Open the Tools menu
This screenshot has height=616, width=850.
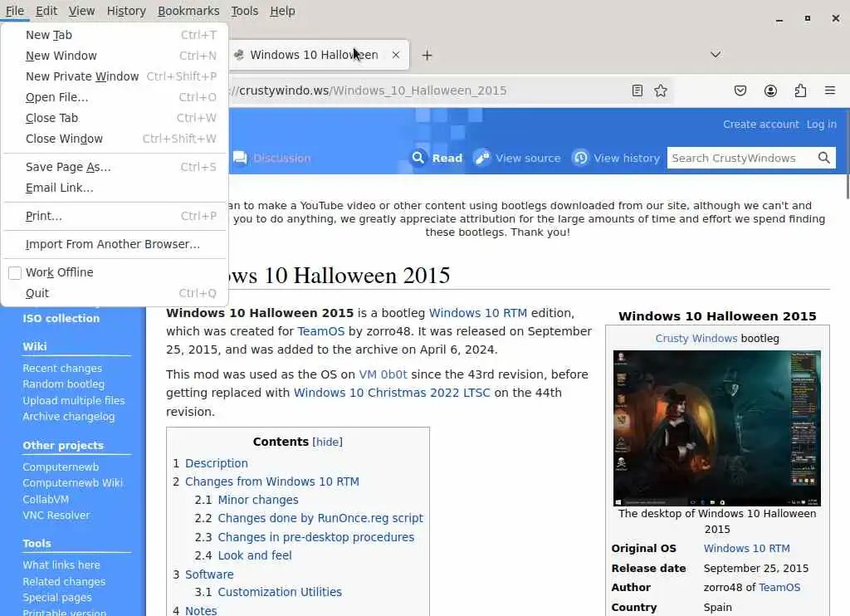coord(245,11)
